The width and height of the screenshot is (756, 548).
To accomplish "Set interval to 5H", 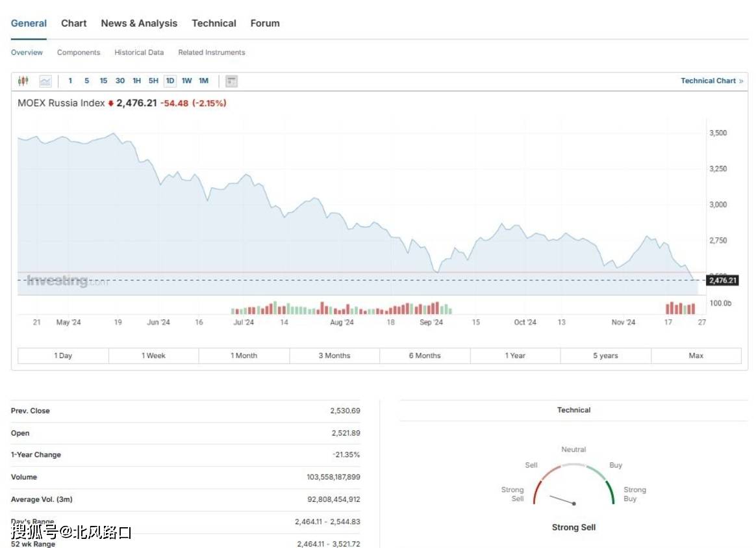I will click(153, 81).
